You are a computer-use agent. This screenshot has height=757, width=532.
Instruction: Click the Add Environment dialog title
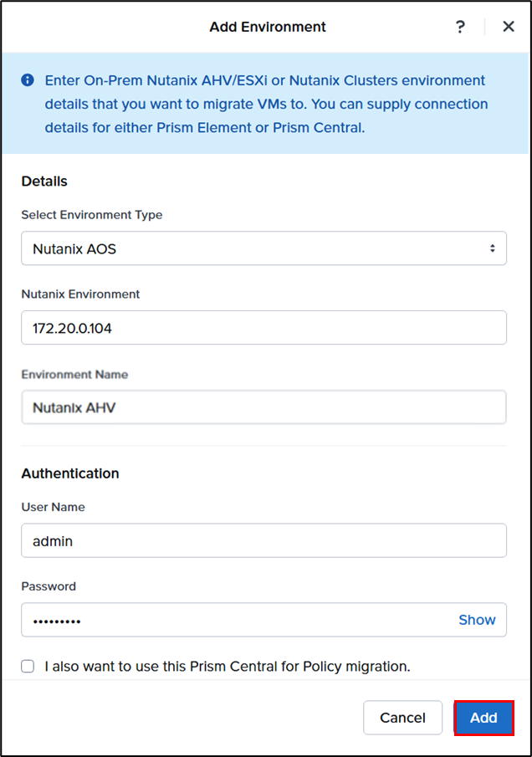pos(268,27)
